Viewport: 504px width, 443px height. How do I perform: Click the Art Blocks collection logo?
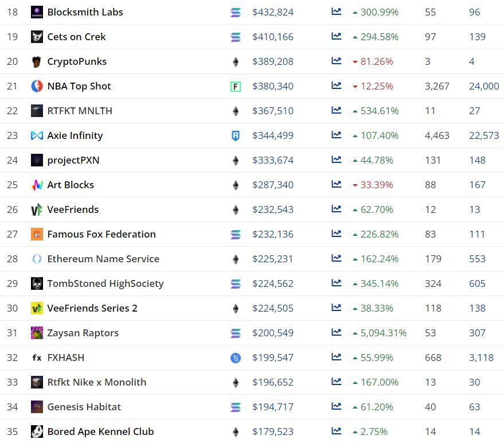coord(37,185)
